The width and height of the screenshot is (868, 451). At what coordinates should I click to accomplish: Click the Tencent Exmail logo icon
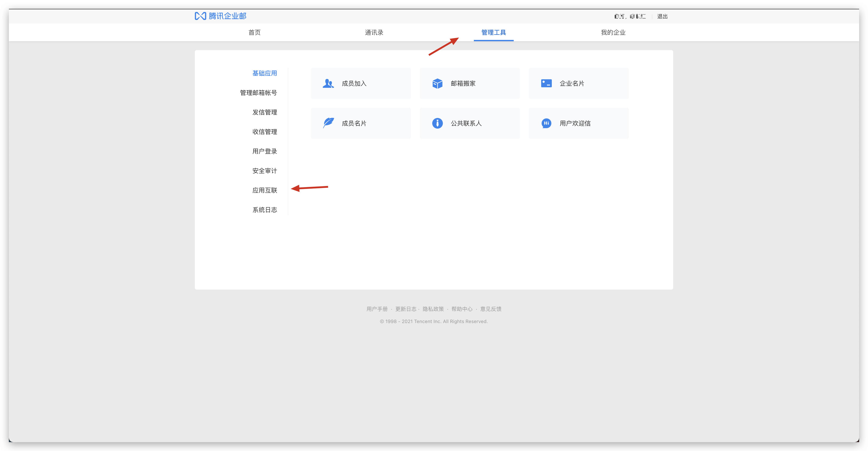click(x=200, y=16)
